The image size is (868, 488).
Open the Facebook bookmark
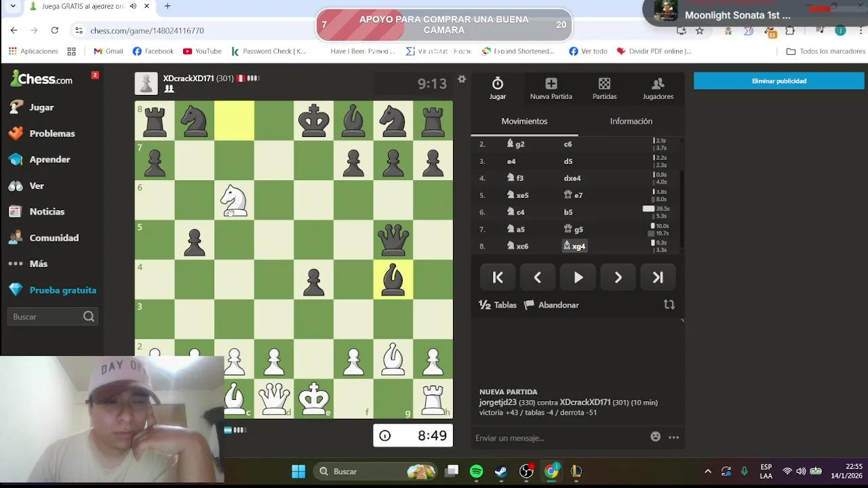153,51
